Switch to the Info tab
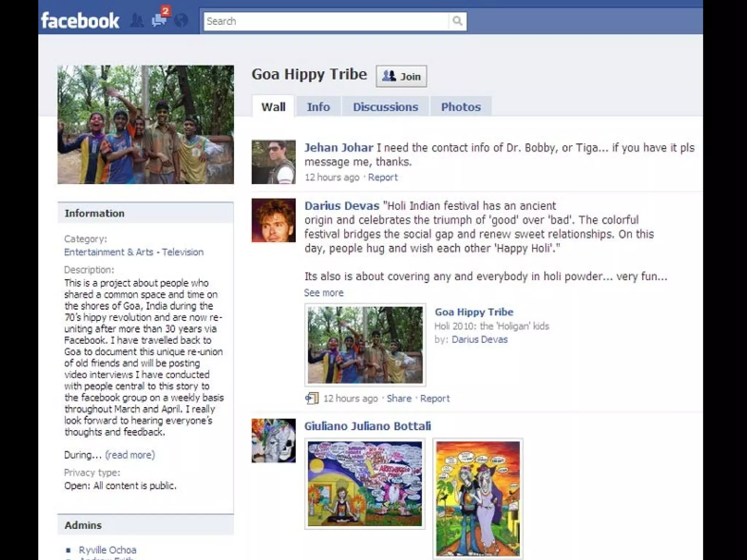Image resolution: width=747 pixels, height=560 pixels. [318, 107]
